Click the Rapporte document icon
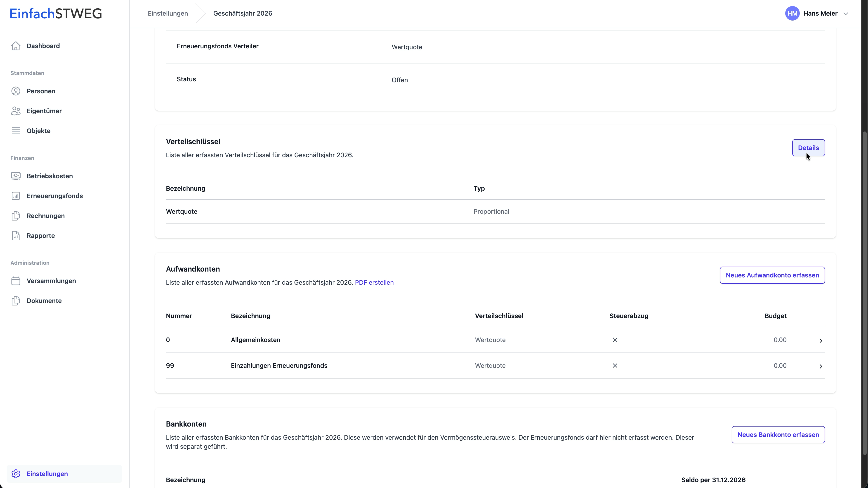Screen dimensions: 868x488 pos(16,236)
